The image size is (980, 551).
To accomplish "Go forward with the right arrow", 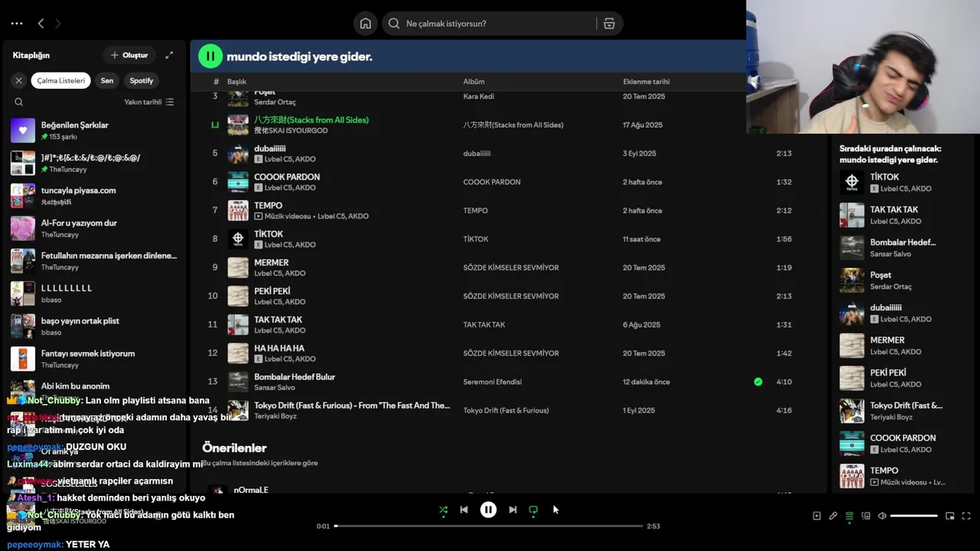I will click(57, 24).
